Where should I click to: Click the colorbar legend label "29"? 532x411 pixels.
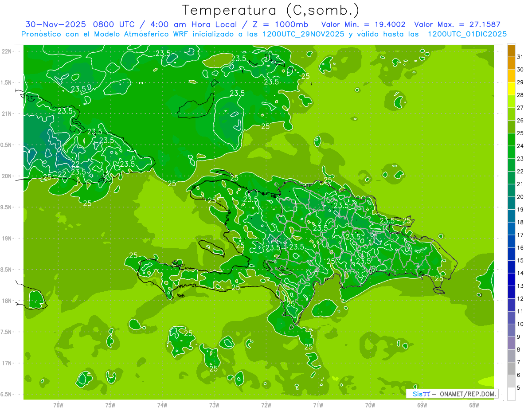click(520, 82)
